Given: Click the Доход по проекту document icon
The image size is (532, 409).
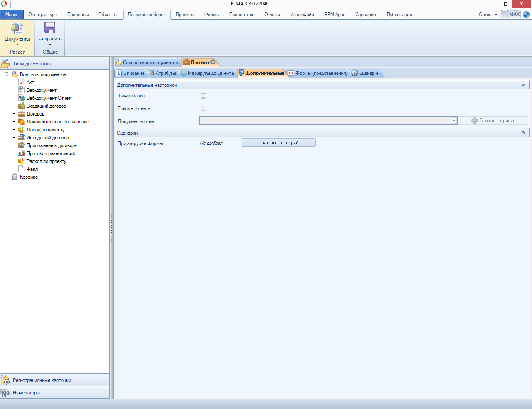Looking at the screenshot, I should [x=22, y=130].
